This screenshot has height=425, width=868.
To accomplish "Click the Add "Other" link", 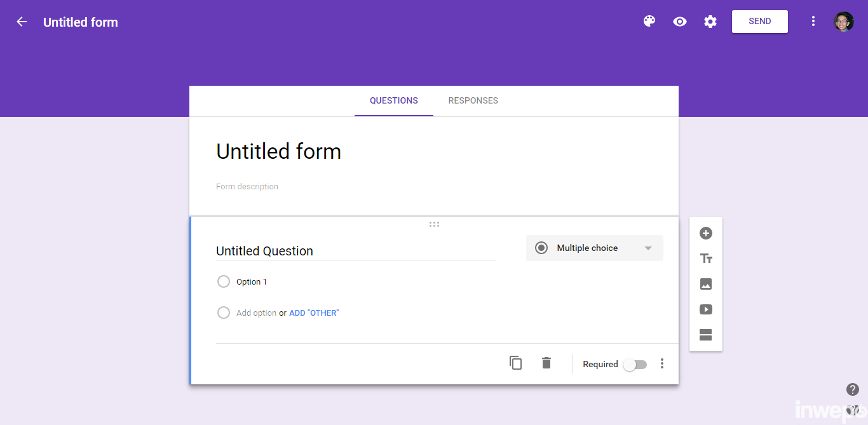I will point(314,313).
